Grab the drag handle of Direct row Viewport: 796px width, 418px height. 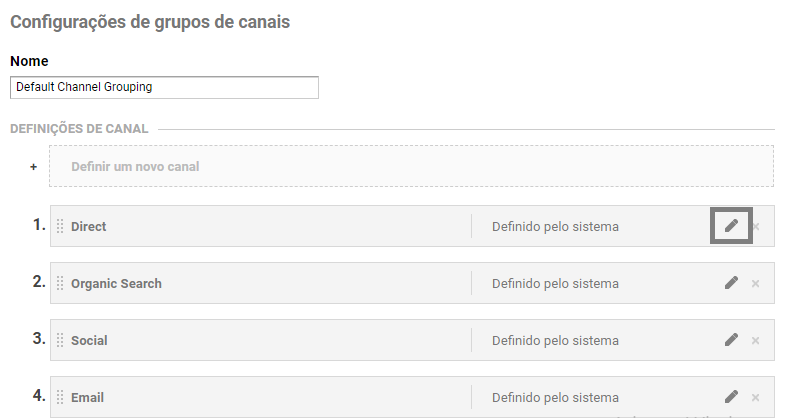point(60,227)
